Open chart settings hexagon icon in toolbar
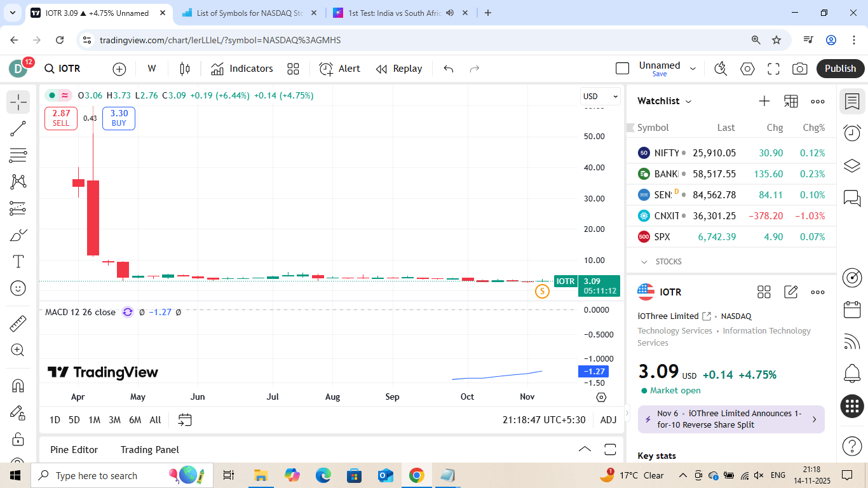 point(747,69)
